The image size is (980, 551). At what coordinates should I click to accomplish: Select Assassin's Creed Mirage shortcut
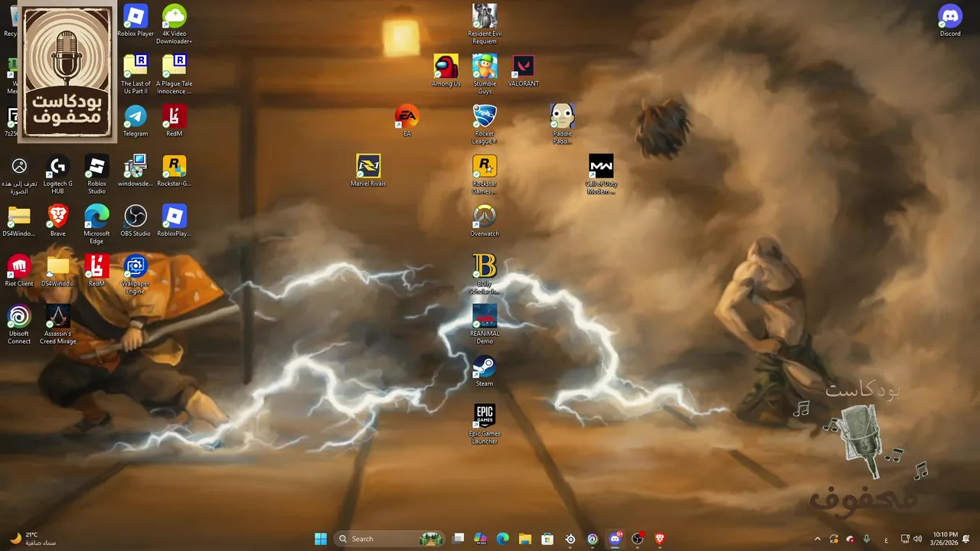click(x=57, y=324)
